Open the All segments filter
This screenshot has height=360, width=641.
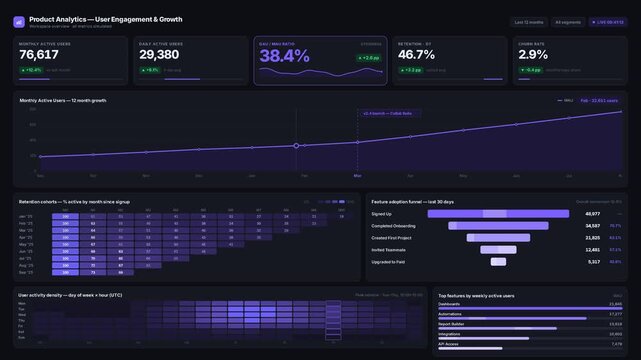pos(568,22)
